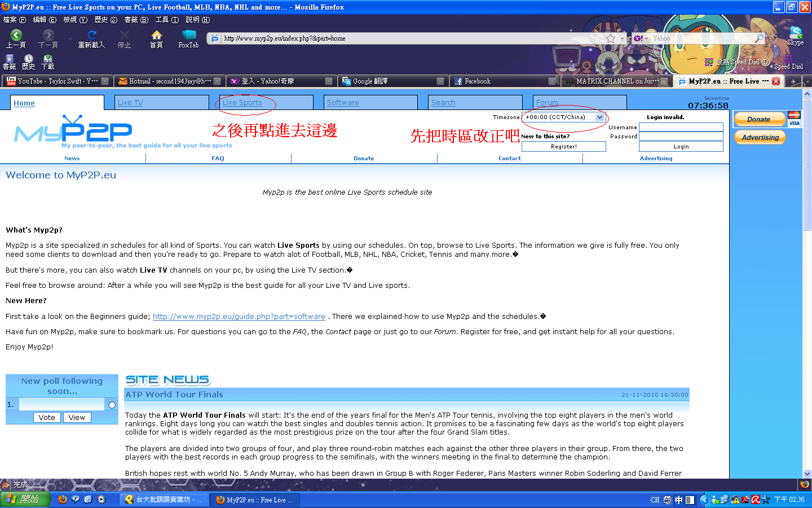This screenshot has height=508, width=812.
Task: Click the Set as Speed Dial icon
Action: pyautogui.click(x=709, y=62)
